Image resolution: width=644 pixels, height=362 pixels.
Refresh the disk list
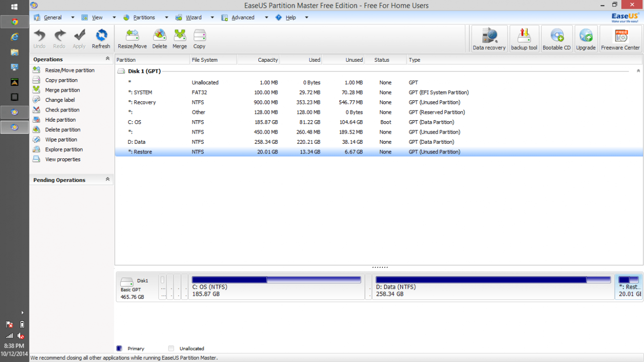(x=101, y=39)
